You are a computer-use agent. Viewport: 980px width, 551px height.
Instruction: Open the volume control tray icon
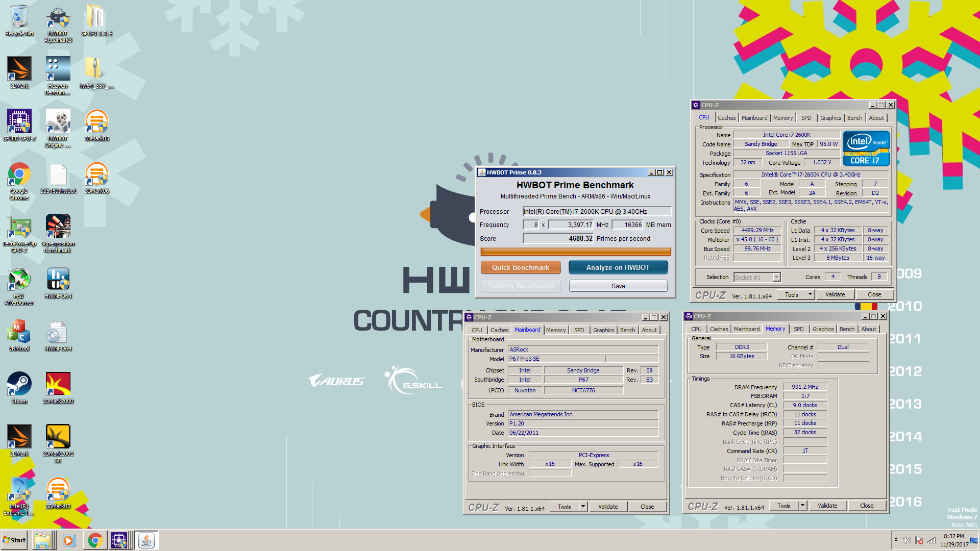pos(906,540)
